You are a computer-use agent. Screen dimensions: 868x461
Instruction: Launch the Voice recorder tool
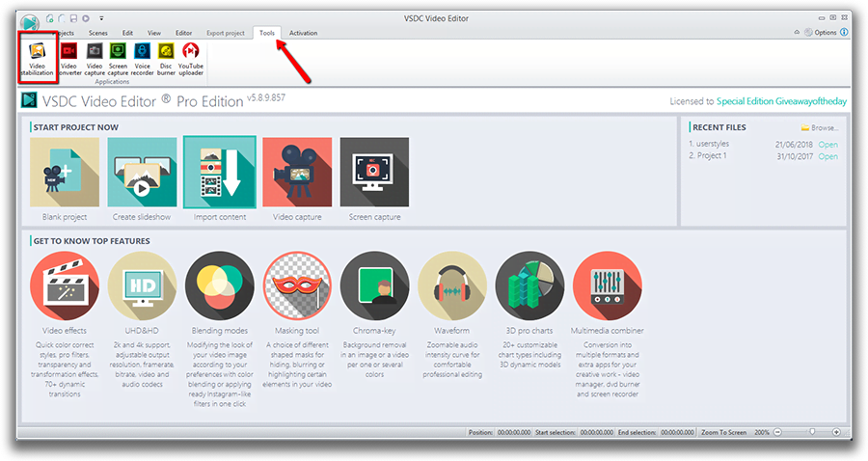click(x=143, y=59)
